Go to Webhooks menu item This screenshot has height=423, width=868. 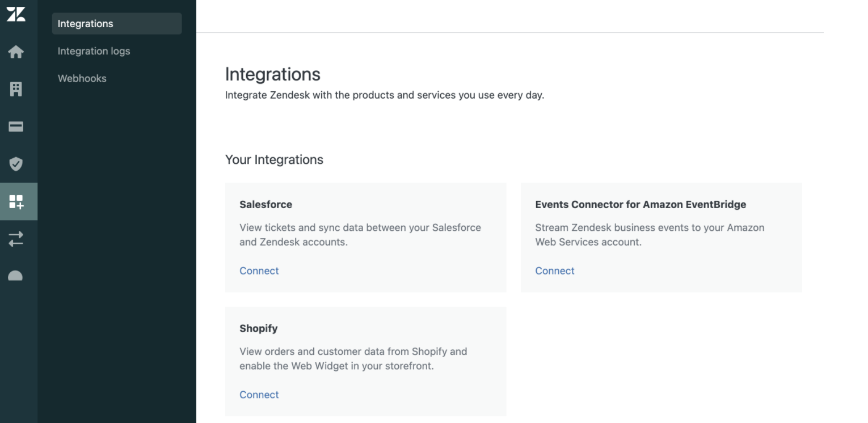point(82,78)
